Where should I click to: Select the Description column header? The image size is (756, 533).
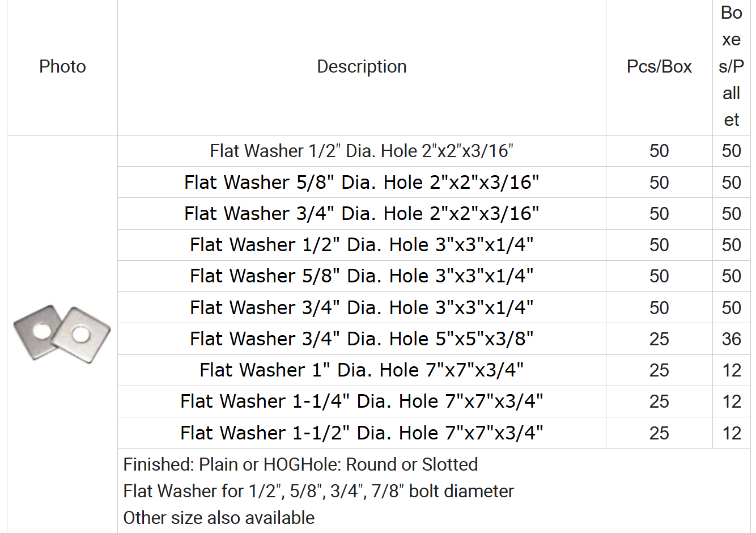(x=362, y=67)
